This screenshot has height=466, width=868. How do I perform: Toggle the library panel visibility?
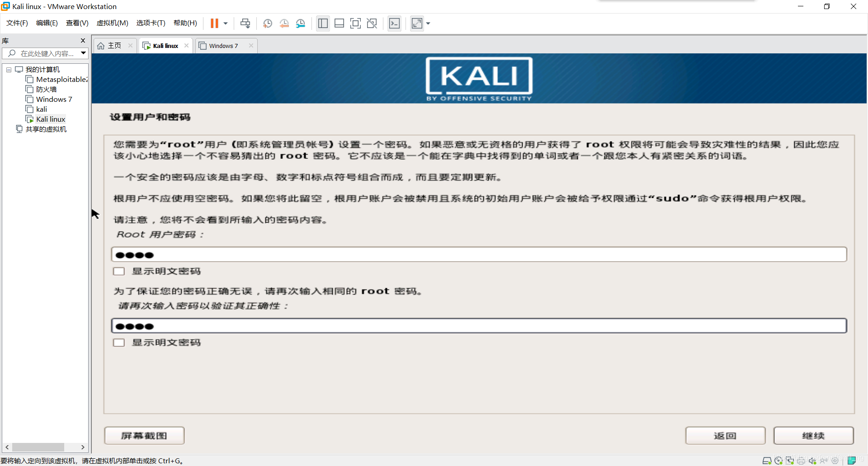tap(323, 23)
